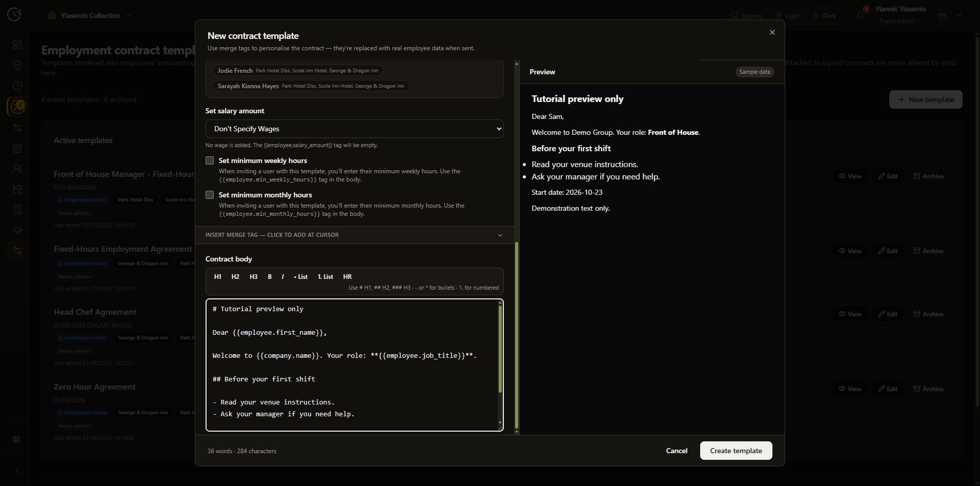Insert a bullet list

[301, 277]
